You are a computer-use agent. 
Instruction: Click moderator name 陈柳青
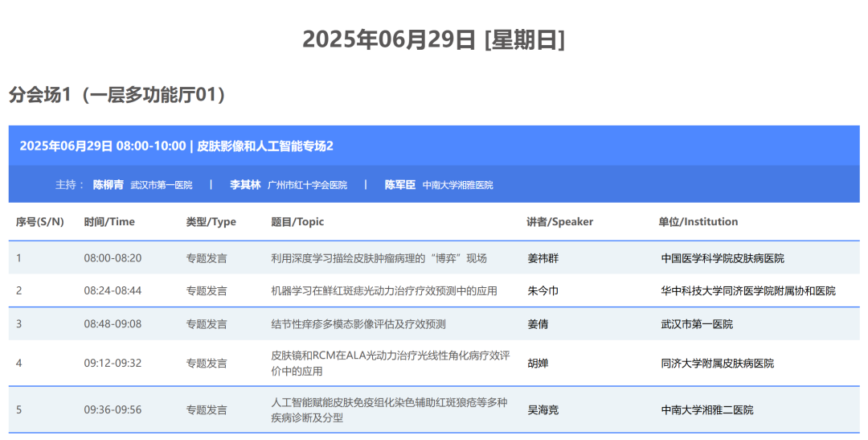108,185
